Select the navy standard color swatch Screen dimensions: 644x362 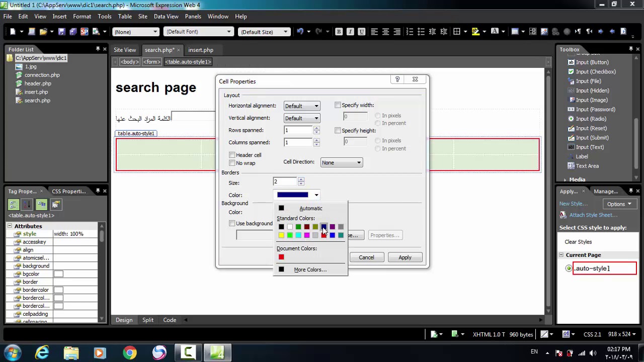(x=324, y=227)
